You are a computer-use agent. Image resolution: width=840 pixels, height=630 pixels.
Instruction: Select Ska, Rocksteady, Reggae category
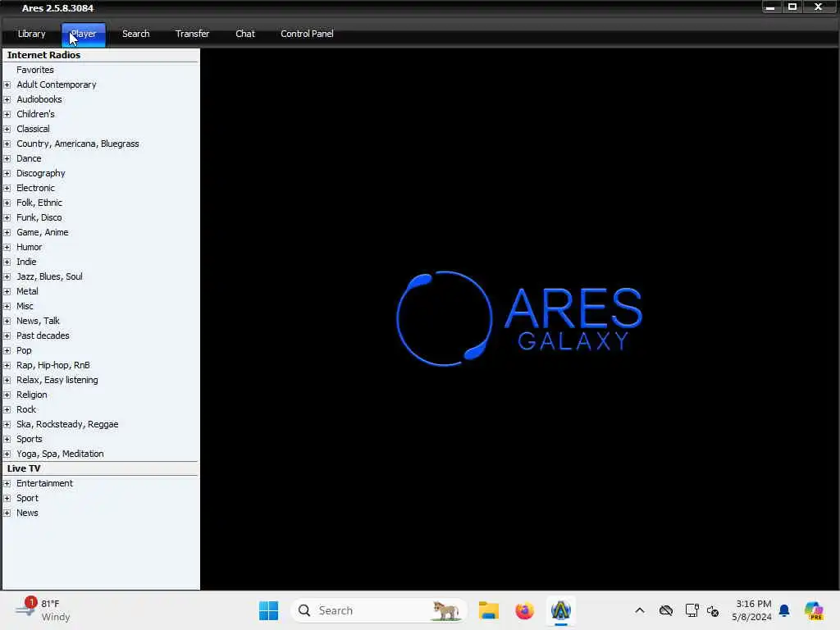[x=67, y=424]
